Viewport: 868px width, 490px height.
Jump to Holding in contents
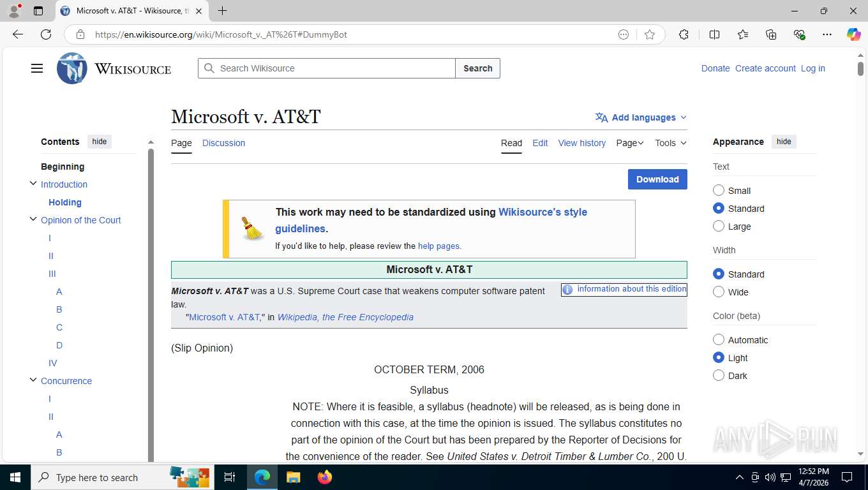coord(65,202)
